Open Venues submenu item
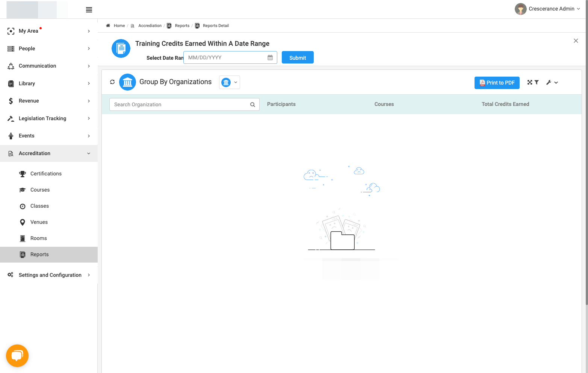This screenshot has width=588, height=373. [x=49, y=222]
